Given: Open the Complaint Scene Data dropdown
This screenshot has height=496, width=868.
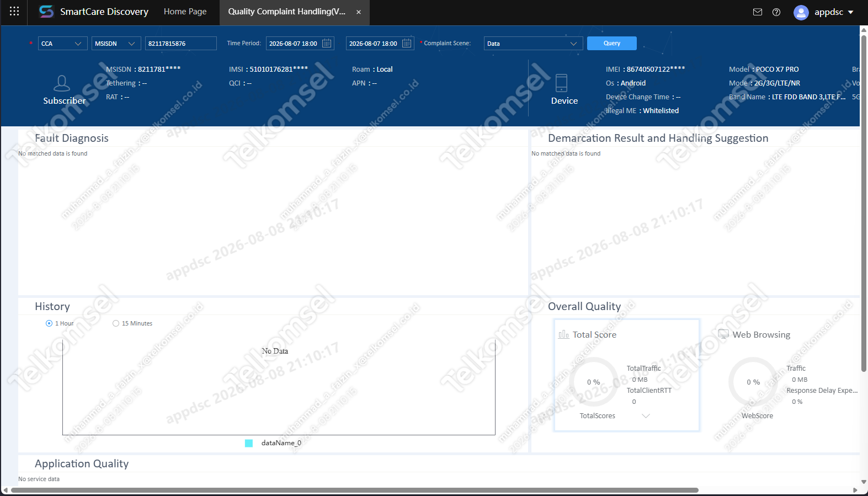Looking at the screenshot, I should 534,44.
